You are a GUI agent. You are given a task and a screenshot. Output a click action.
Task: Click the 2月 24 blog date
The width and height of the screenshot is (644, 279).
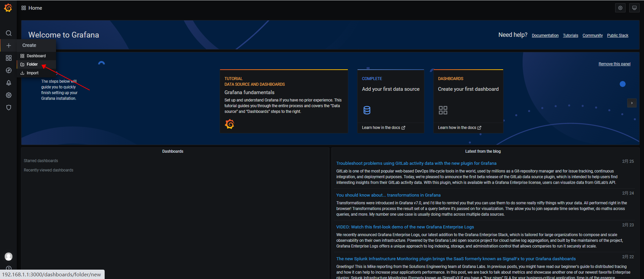628,193
